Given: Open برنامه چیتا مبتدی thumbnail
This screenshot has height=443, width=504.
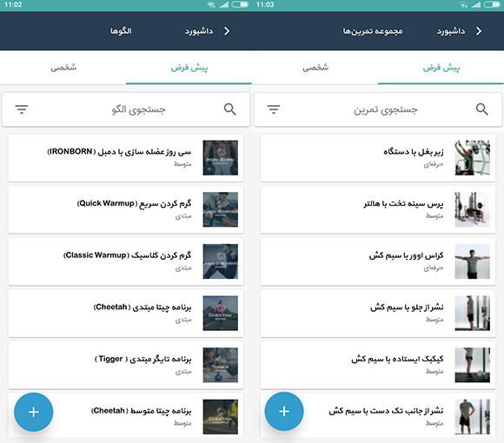Looking at the screenshot, I should coord(221,314).
